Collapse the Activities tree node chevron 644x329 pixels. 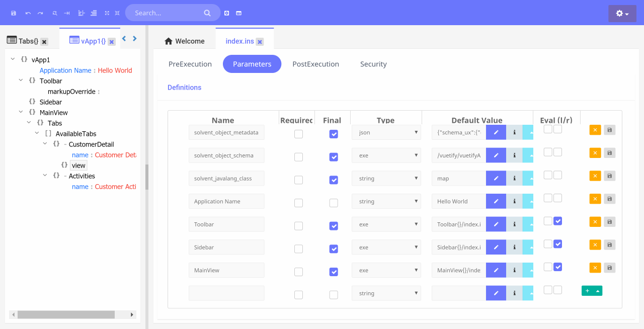coord(45,176)
